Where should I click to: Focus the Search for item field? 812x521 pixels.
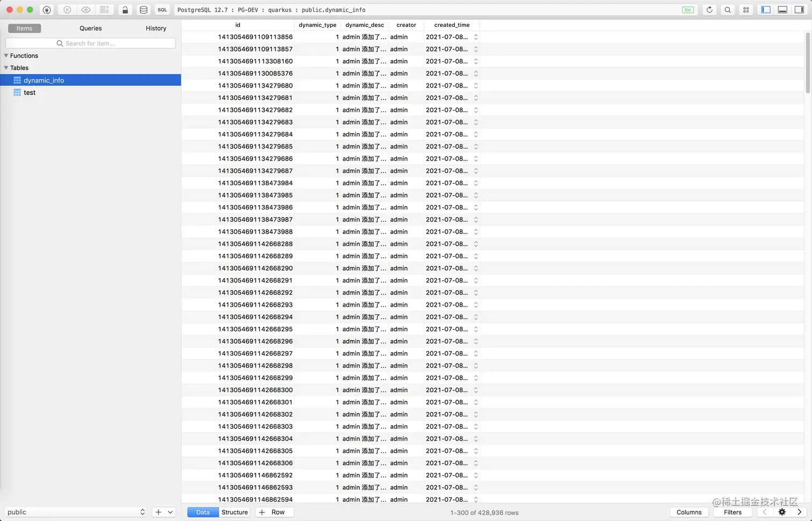90,43
